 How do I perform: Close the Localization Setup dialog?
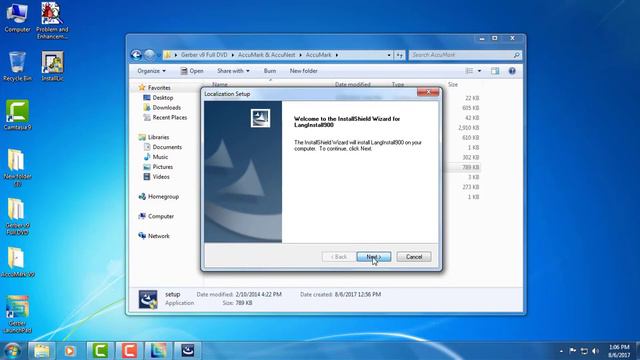428,92
